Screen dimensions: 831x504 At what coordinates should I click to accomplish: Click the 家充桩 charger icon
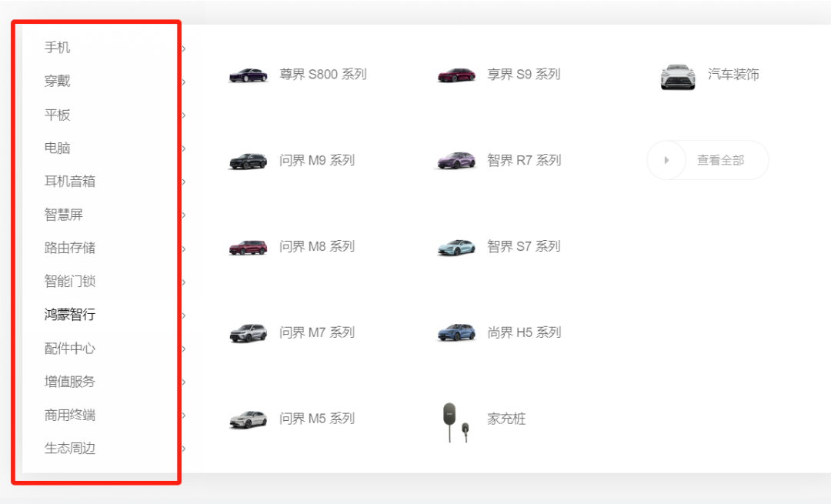[455, 421]
